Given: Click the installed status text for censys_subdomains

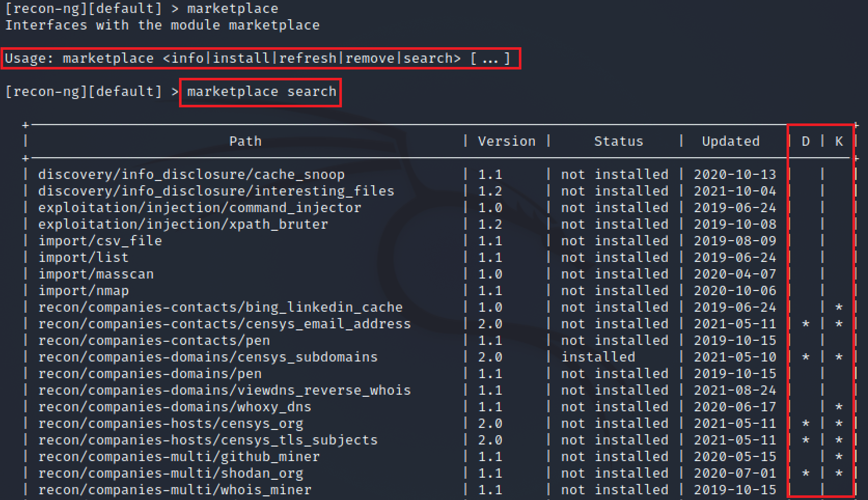Looking at the screenshot, I should point(598,357).
